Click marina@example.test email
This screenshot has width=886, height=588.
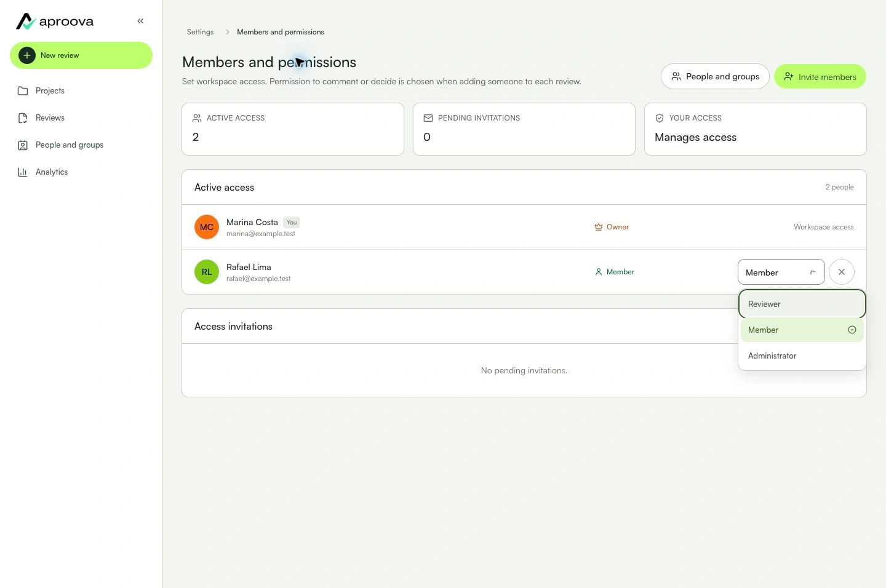(261, 234)
